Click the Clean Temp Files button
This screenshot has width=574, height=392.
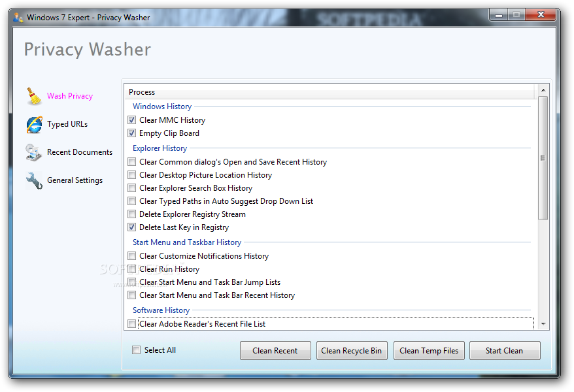(429, 351)
